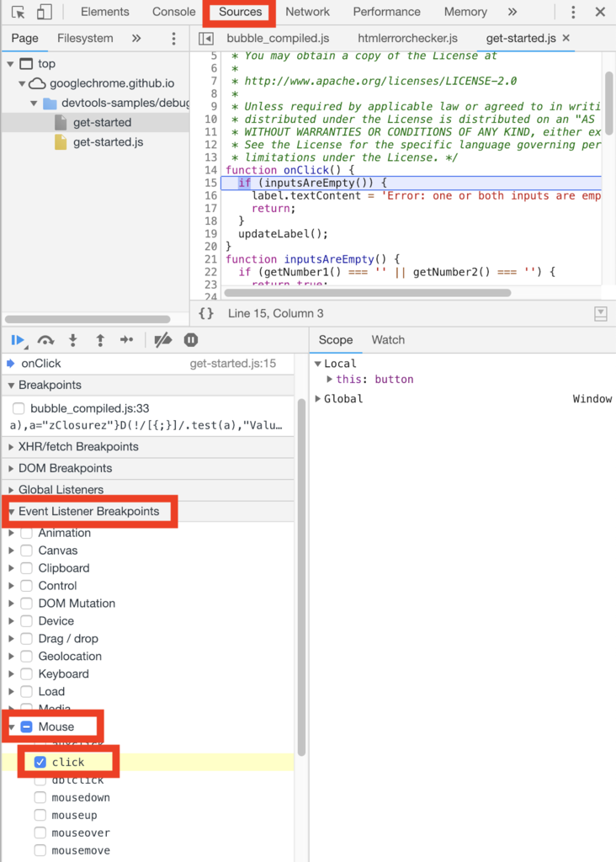Switch to the Watch tab
The height and width of the screenshot is (862, 616).
point(388,340)
